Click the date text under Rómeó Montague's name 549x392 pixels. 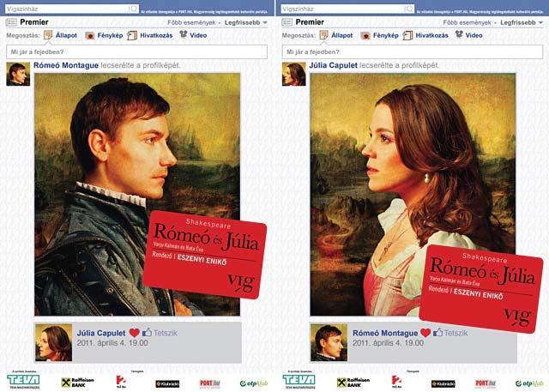coord(388,343)
